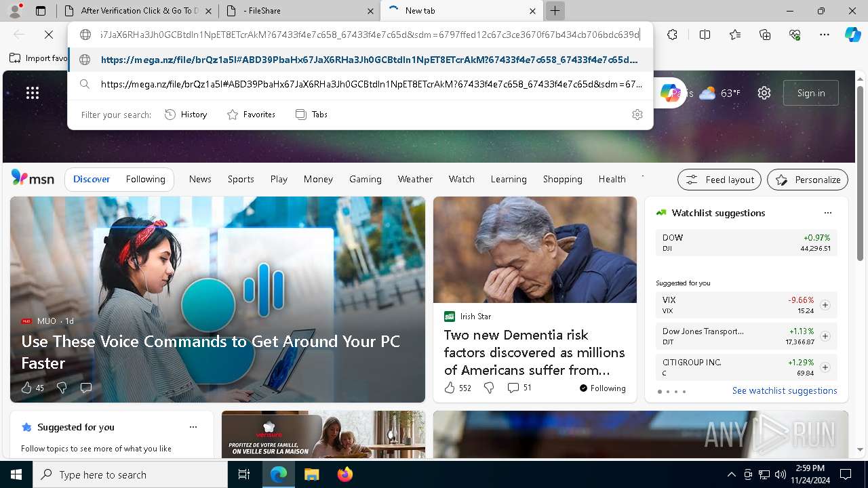Click the taskbar search box

pyautogui.click(x=130, y=474)
